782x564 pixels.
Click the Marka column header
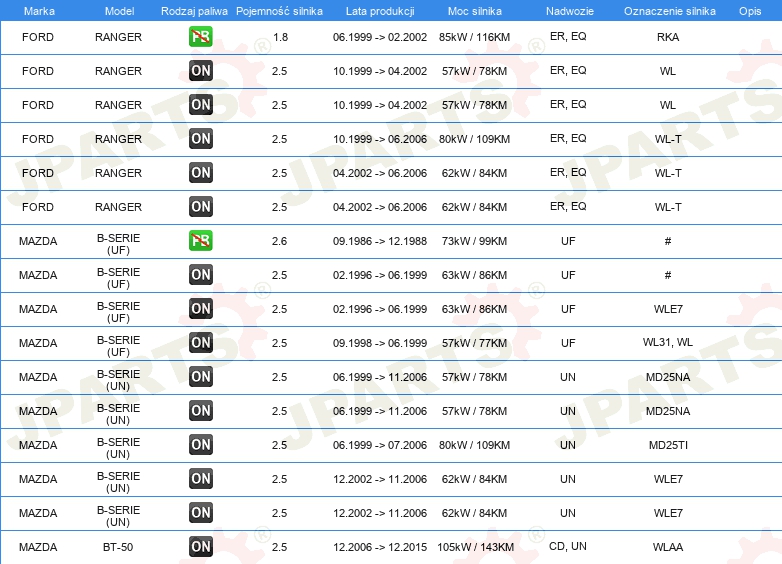tap(39, 11)
